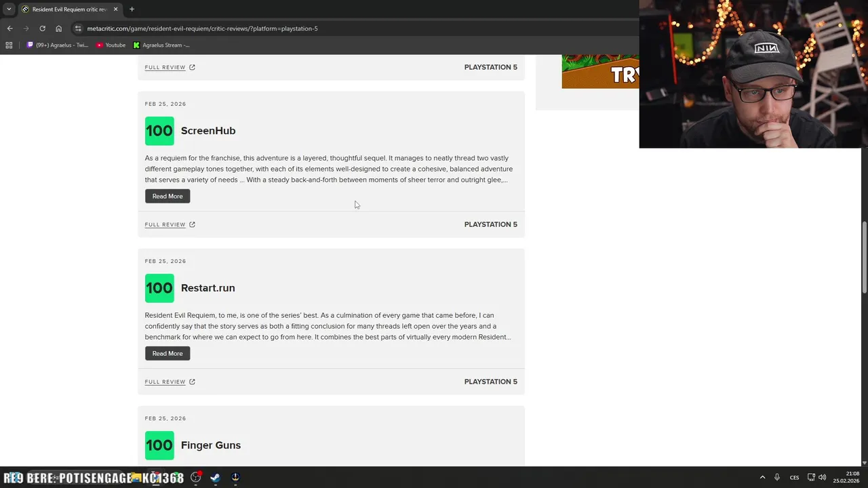The width and height of the screenshot is (868, 488).
Task: Open the Restart.run publication name
Action: point(208,288)
